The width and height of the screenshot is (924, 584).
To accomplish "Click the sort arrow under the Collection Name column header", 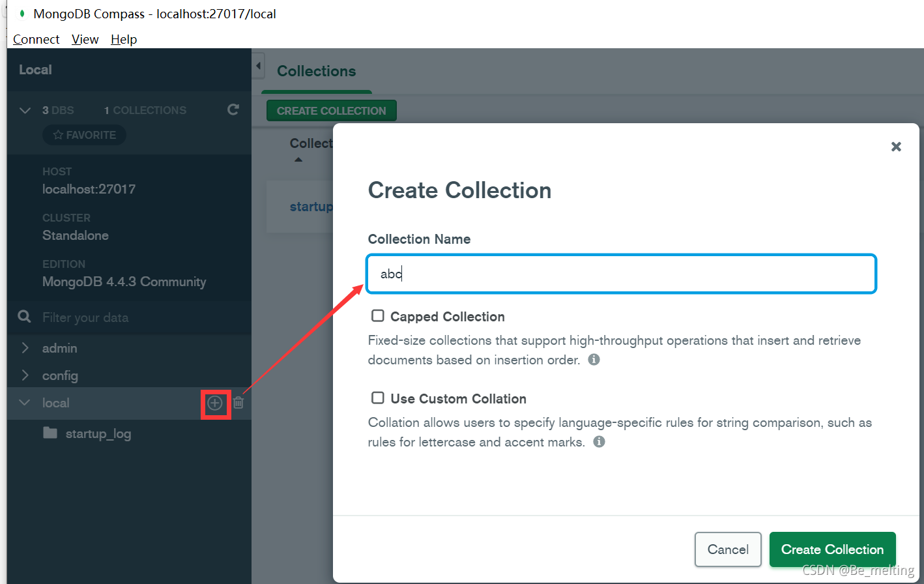I will [298, 160].
